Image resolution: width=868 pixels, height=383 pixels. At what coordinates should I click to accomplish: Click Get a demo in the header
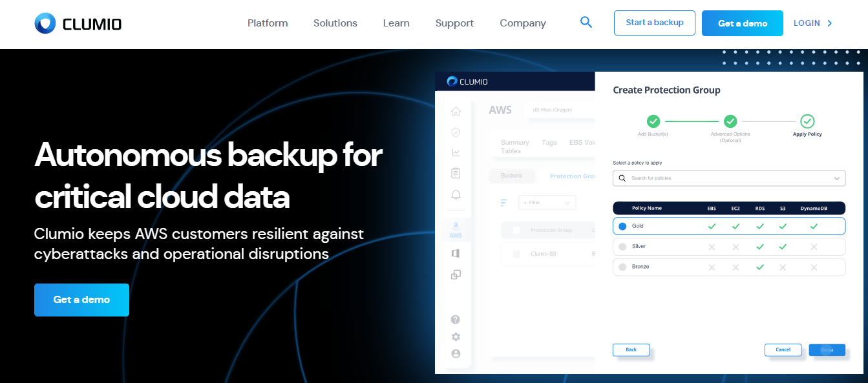743,23
